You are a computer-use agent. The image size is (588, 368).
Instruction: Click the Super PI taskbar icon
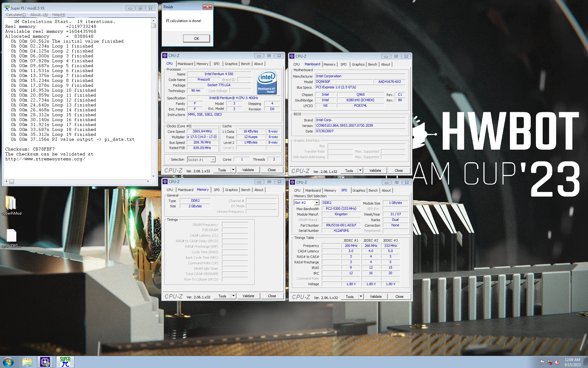point(65,362)
